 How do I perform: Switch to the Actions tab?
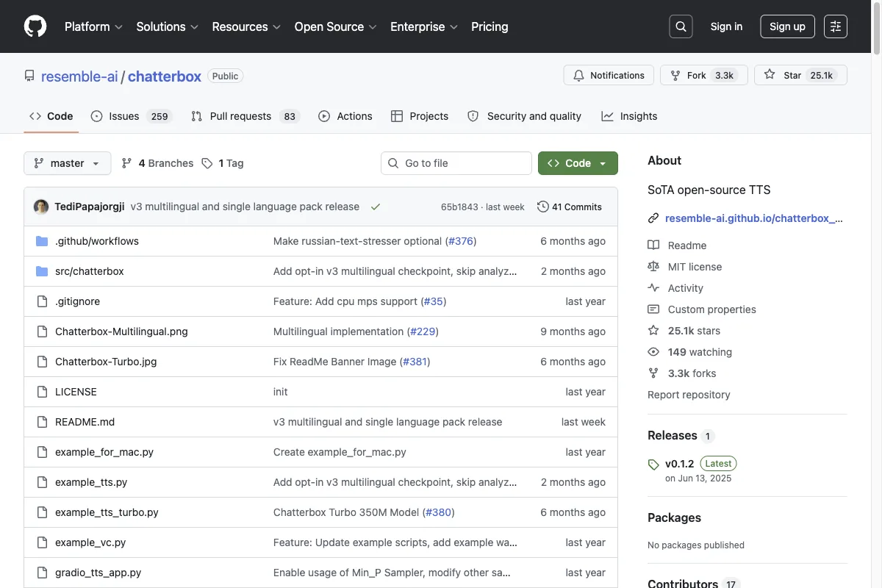(x=345, y=116)
